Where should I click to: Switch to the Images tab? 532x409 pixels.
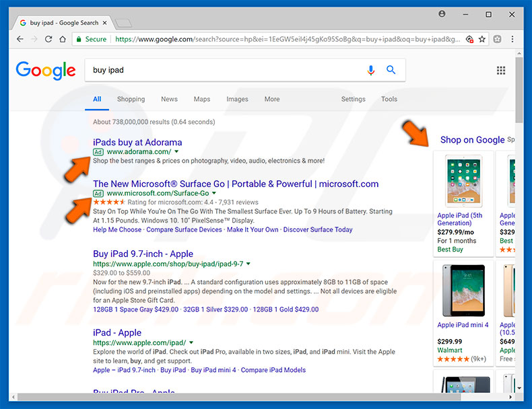point(237,99)
